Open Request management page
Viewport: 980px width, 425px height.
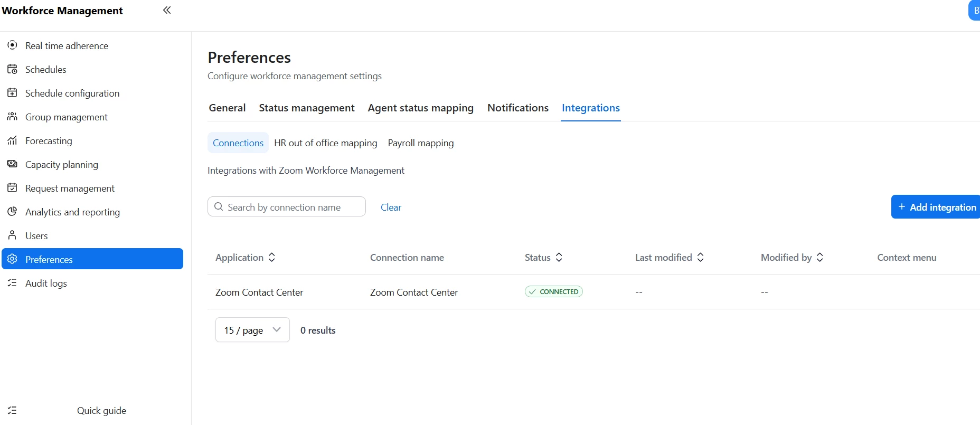(70, 188)
